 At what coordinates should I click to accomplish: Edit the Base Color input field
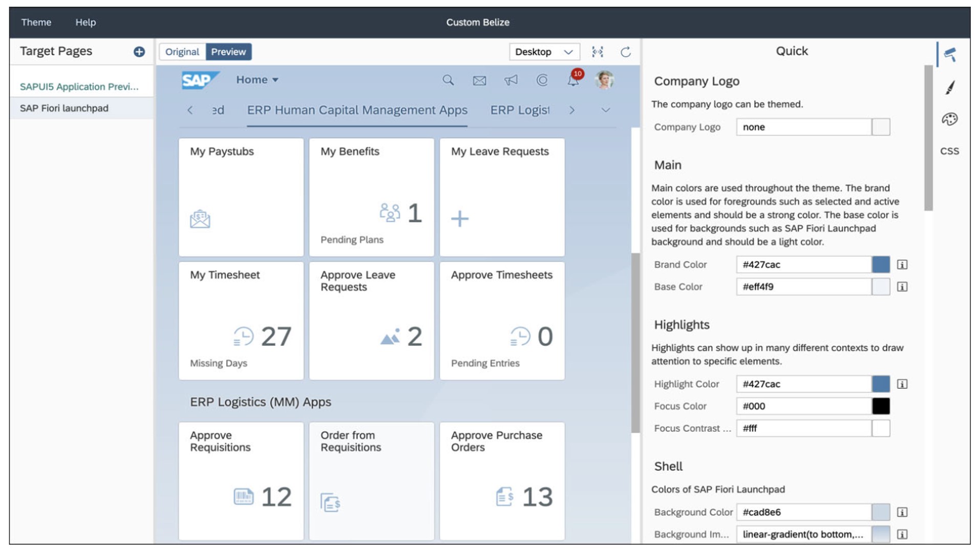click(x=804, y=286)
